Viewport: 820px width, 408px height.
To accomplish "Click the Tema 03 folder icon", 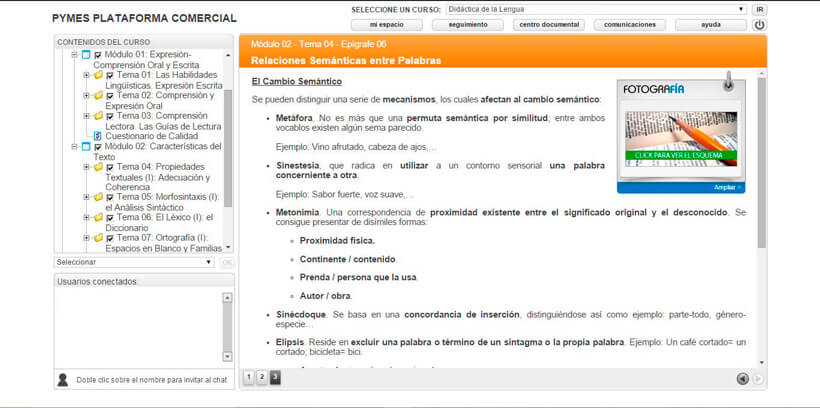I will (98, 116).
